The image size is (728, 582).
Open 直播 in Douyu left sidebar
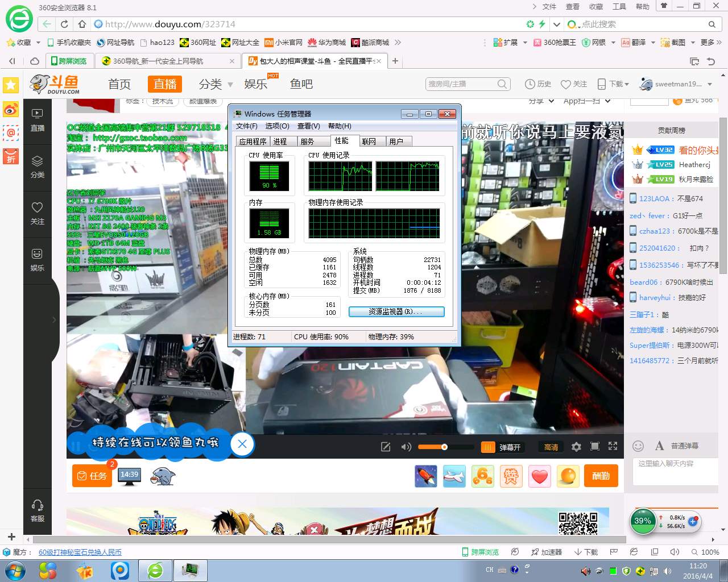[x=38, y=120]
